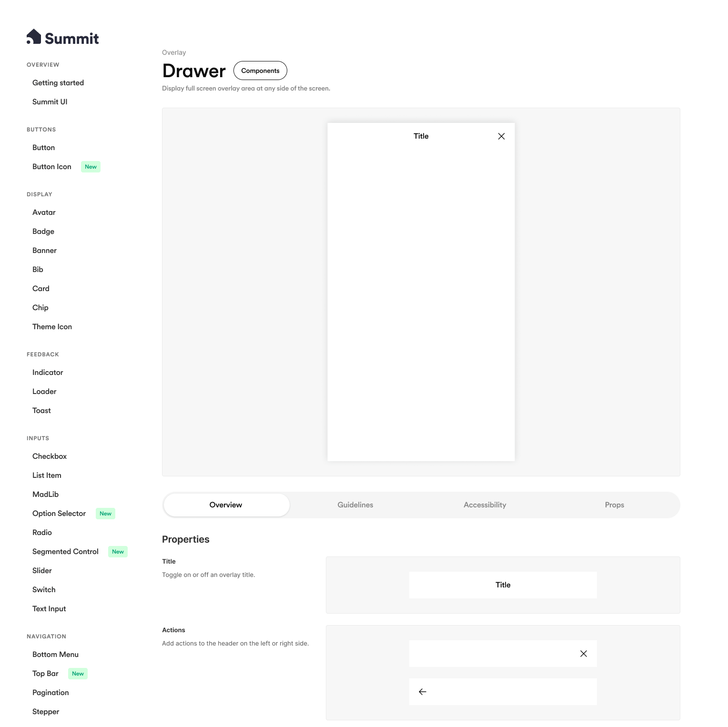
Task: Click the Title preview in Properties
Action: click(x=503, y=585)
